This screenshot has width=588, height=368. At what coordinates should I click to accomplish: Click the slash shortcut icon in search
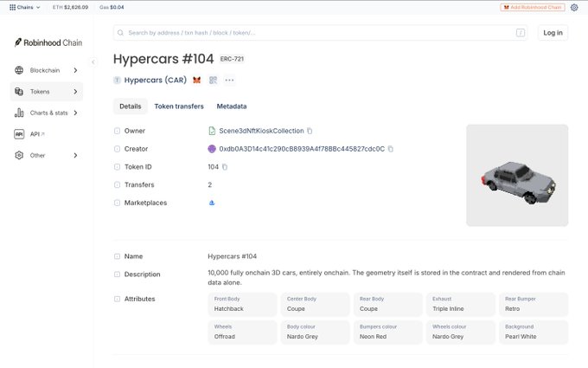[x=521, y=33]
